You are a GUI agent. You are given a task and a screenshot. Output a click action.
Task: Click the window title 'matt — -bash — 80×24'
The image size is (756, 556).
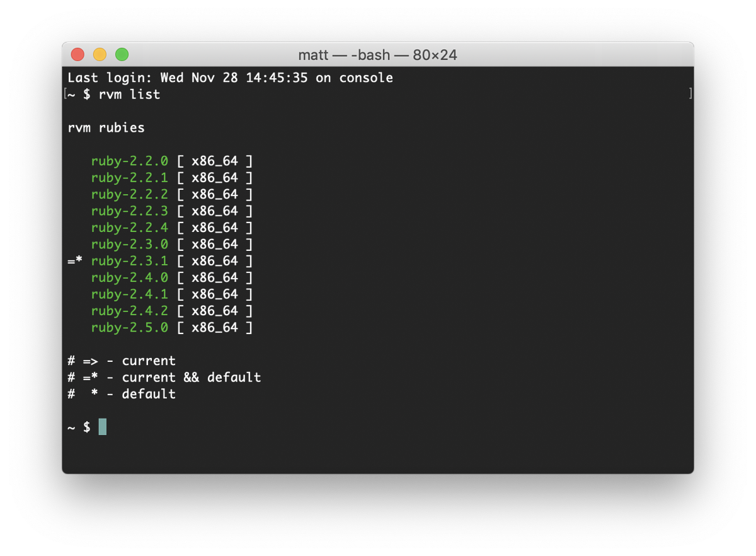[x=378, y=54]
